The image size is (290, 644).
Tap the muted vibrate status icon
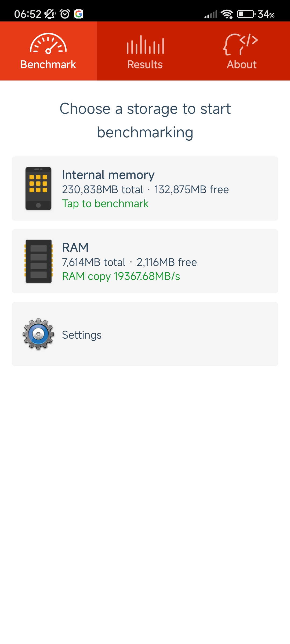coord(50,14)
